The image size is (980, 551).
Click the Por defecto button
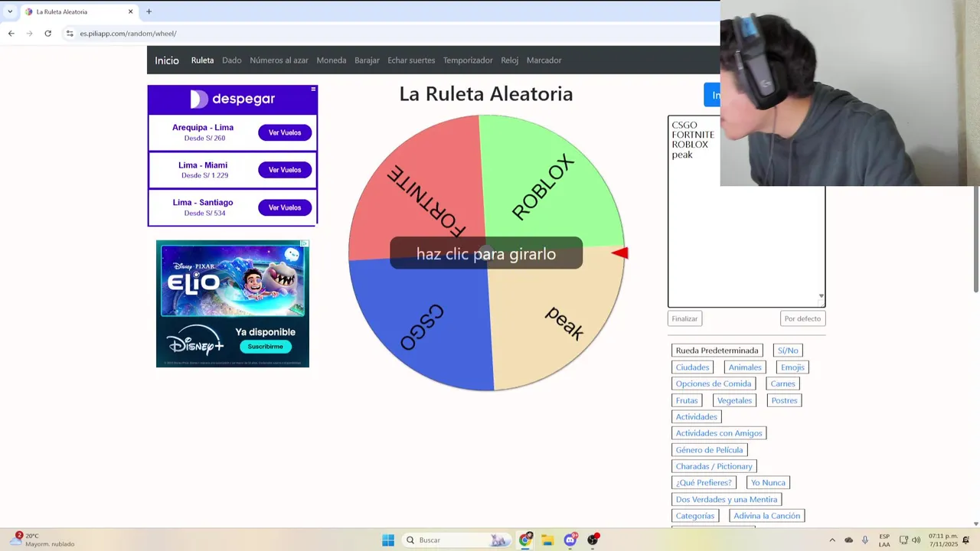tap(802, 318)
